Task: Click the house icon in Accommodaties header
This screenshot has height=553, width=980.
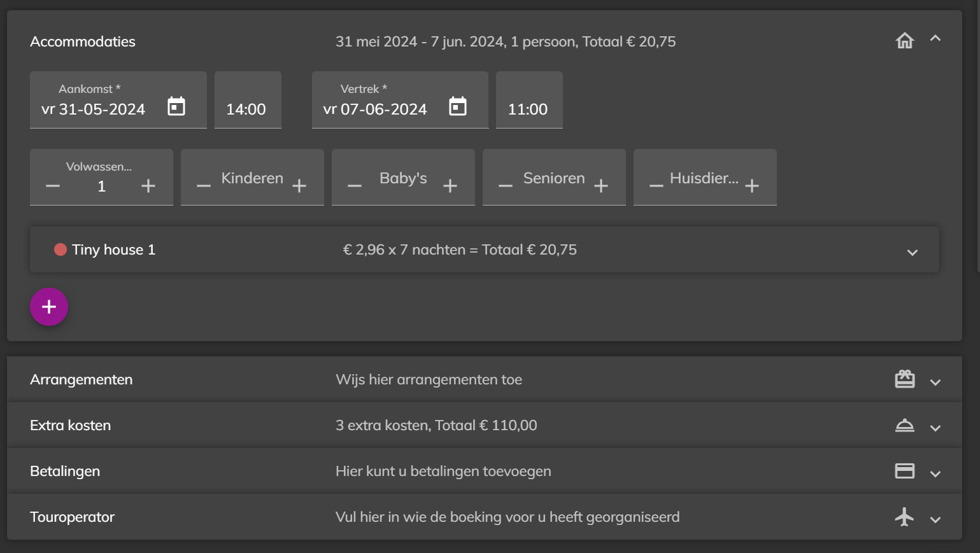Action: tap(905, 41)
